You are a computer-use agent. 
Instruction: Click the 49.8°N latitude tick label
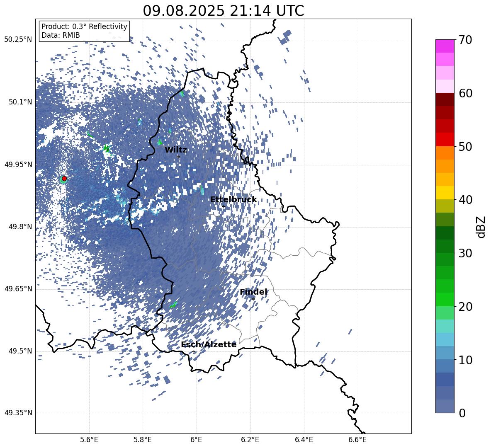[20, 227]
